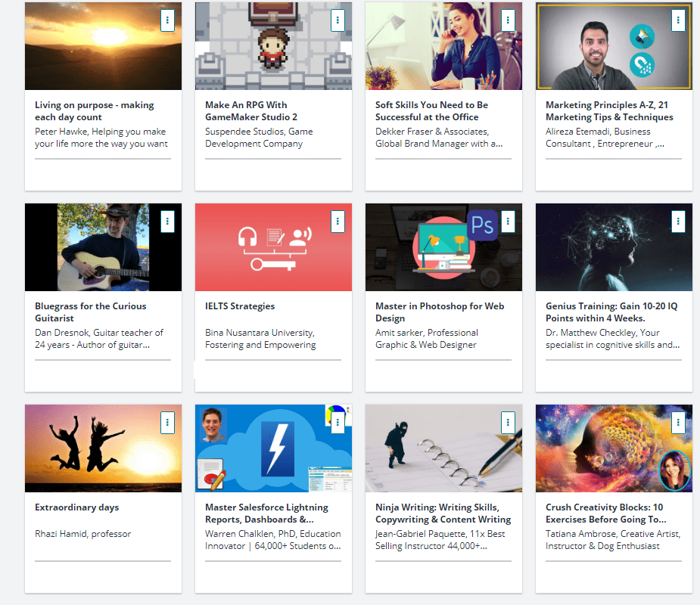Click three-dot icon on Bluegrass guitar card
The width and height of the screenshot is (700, 605).
pos(168,222)
